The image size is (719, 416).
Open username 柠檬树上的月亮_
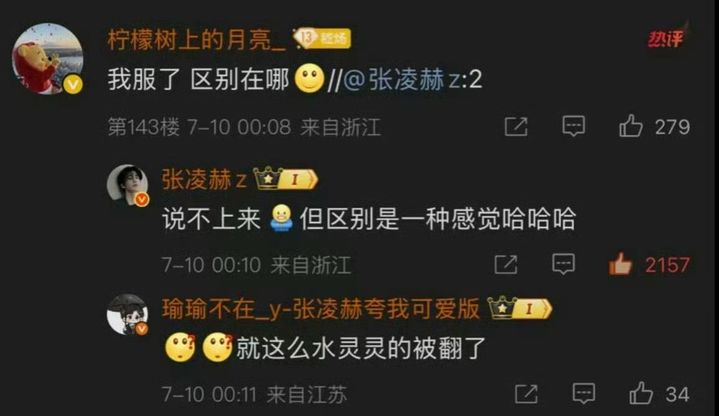196,40
